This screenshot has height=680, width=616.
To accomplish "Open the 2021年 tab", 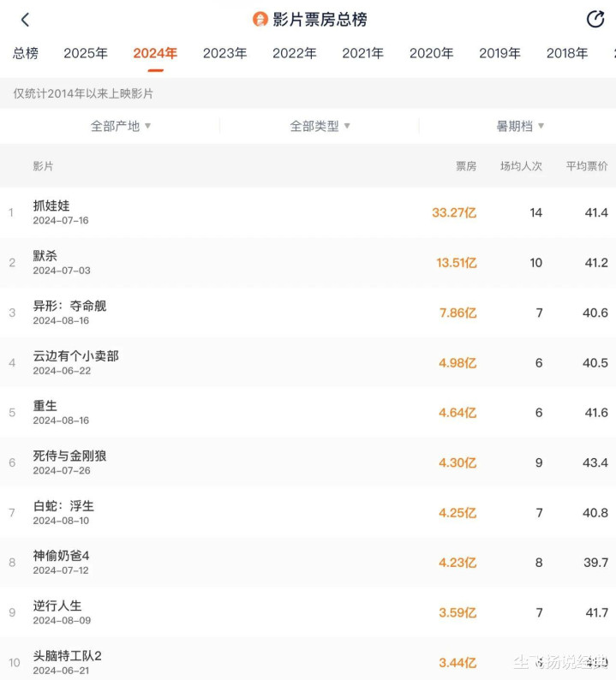I will [362, 53].
